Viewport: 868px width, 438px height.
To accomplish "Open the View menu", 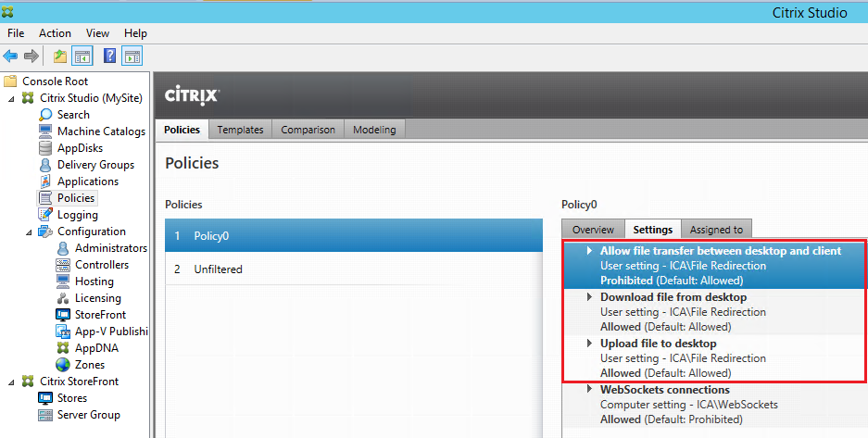I will [97, 33].
